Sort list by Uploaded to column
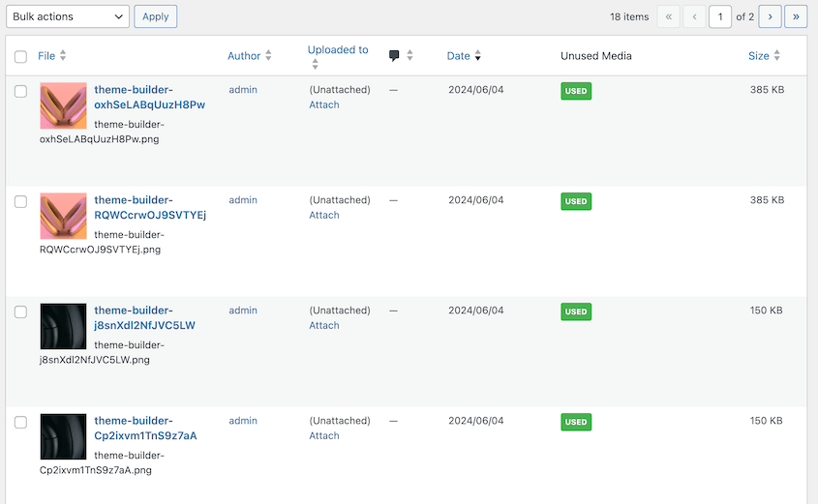Image resolution: width=818 pixels, height=504 pixels. click(x=338, y=50)
